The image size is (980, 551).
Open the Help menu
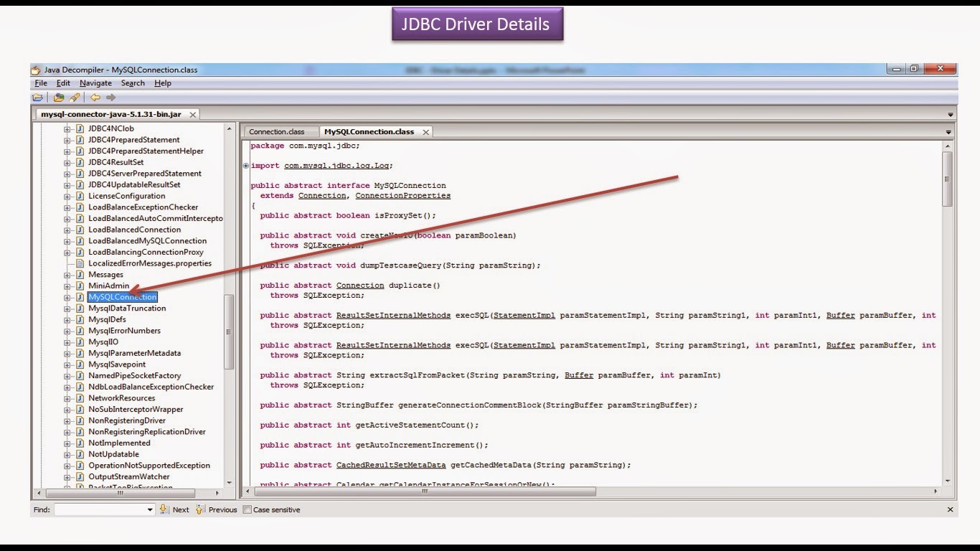pos(163,83)
